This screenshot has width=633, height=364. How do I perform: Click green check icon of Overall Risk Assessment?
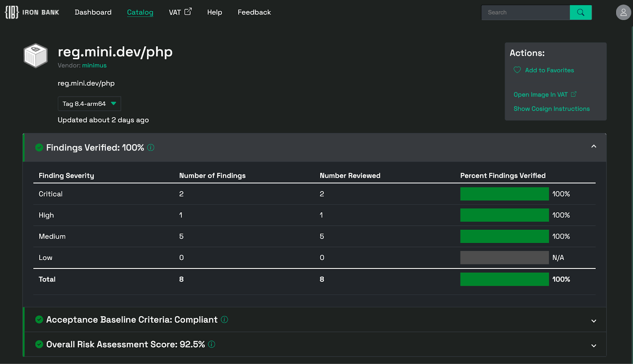click(39, 344)
